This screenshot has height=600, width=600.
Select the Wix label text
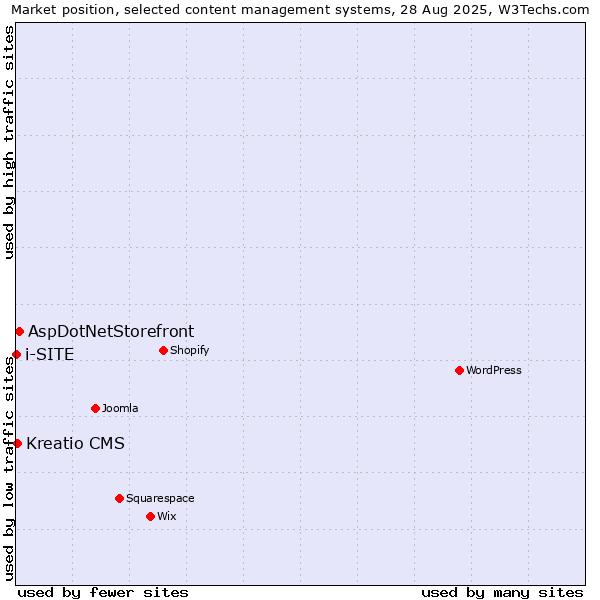click(x=167, y=516)
